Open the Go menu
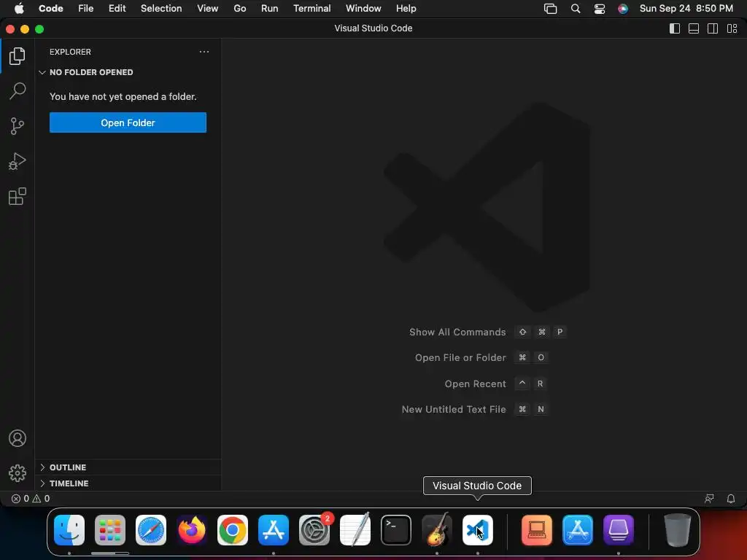 pyautogui.click(x=239, y=9)
